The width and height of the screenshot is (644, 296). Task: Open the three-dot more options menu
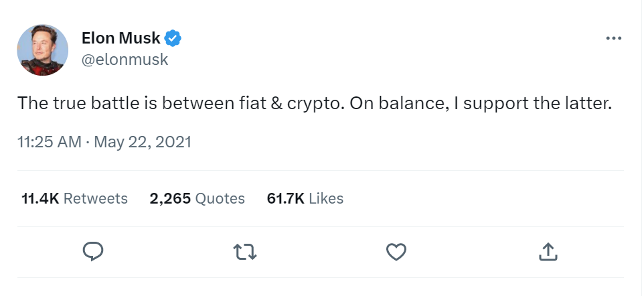click(613, 39)
